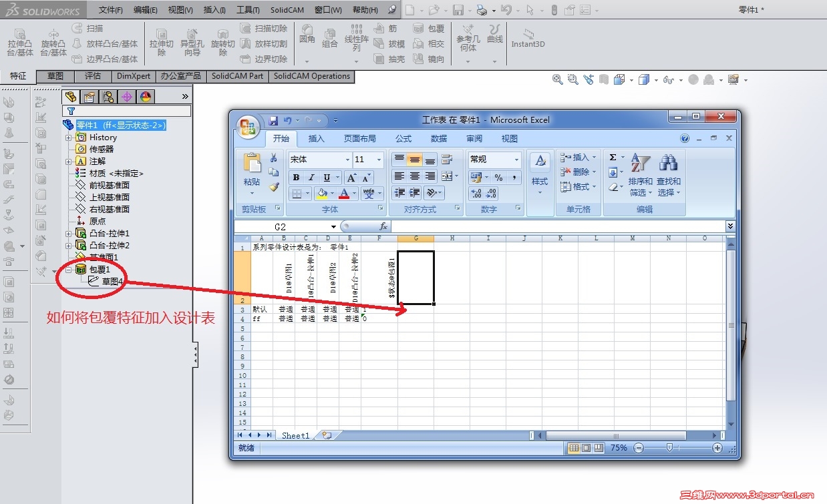The image size is (827, 504).
Task: Click the 删除 delete cells button in the Excel ribbon
Action: 578,172
